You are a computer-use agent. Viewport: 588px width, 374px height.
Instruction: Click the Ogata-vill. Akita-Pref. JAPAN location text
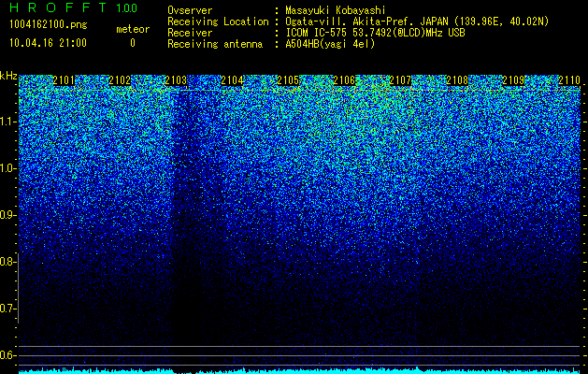pyautogui.click(x=417, y=22)
